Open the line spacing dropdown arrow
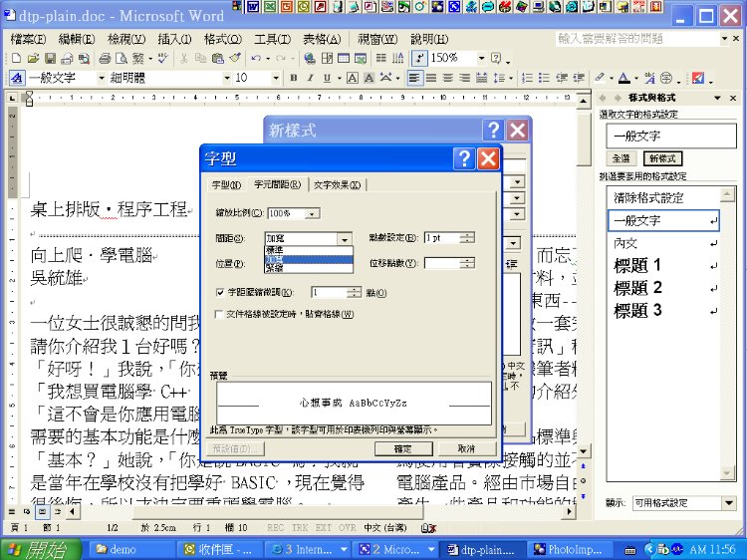The image size is (747, 560). [x=511, y=78]
